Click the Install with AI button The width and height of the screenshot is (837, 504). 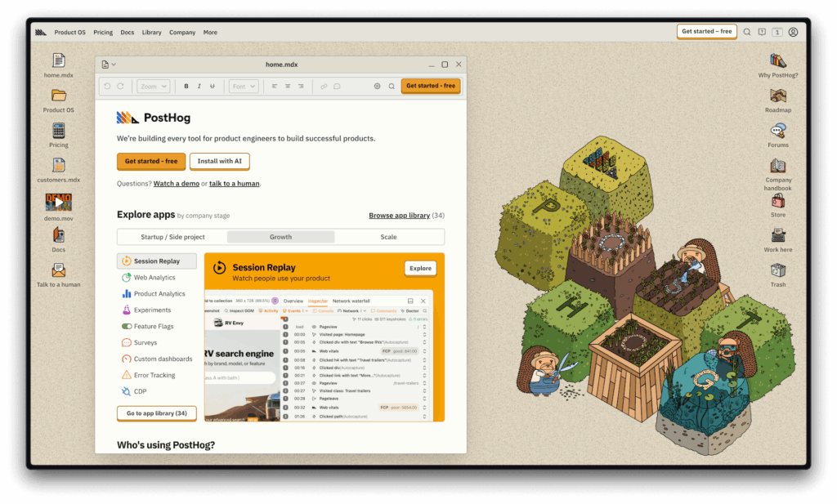(x=219, y=161)
